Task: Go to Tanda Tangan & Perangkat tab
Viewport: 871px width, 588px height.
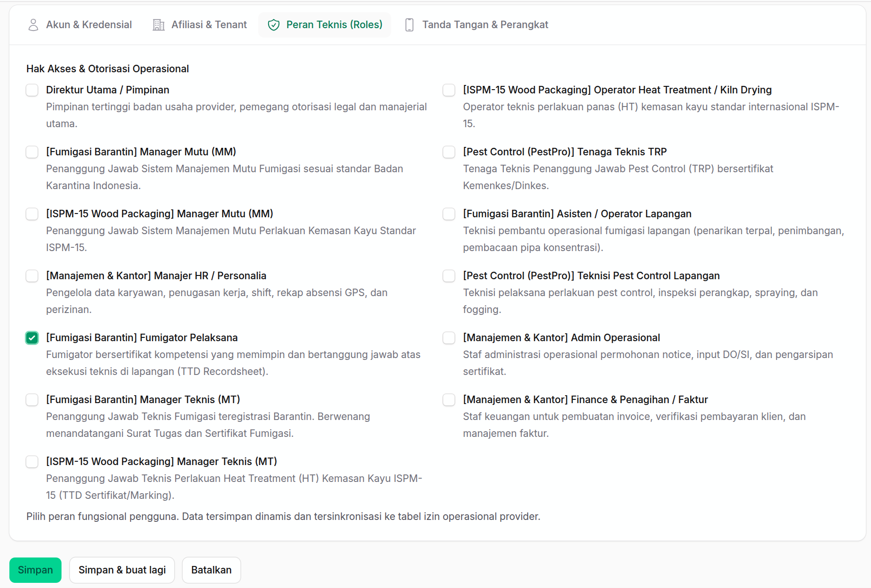Action: 476,25
